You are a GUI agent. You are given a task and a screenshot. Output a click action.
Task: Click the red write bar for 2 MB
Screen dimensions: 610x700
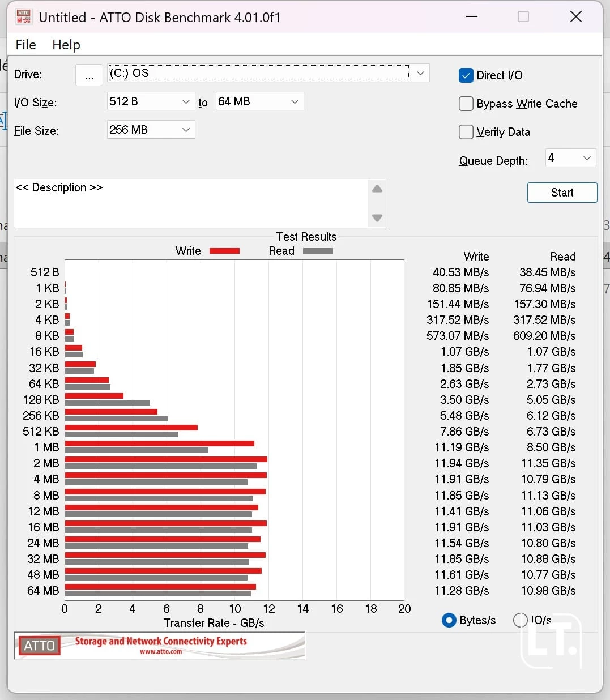click(166, 459)
